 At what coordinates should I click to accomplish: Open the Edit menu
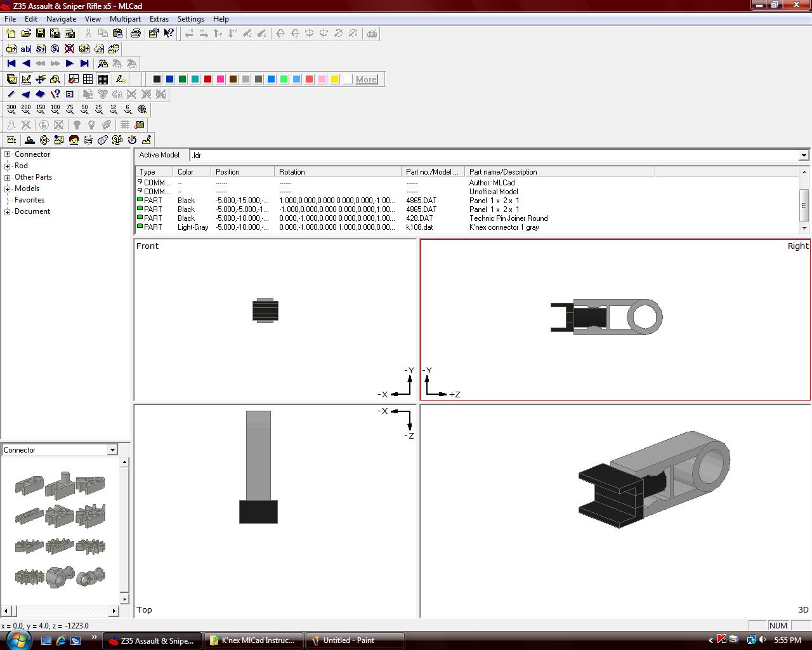(31, 19)
